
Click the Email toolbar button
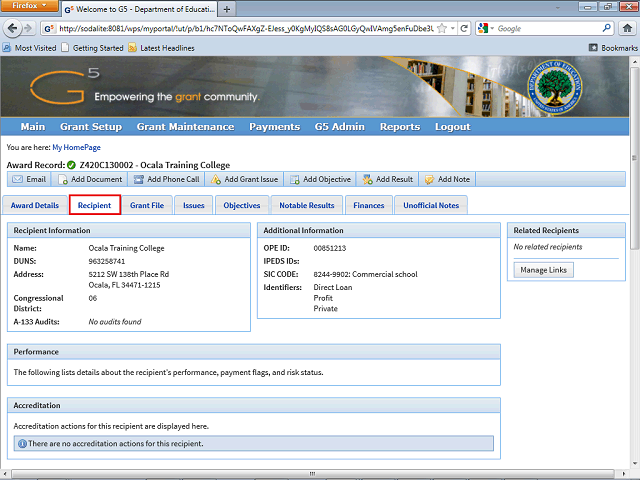pyautogui.click(x=29, y=179)
